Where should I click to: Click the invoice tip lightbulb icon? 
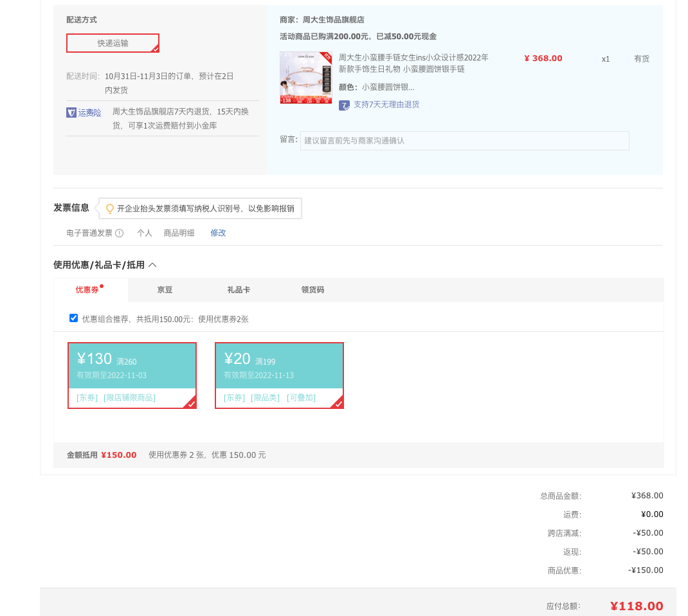pyautogui.click(x=110, y=208)
